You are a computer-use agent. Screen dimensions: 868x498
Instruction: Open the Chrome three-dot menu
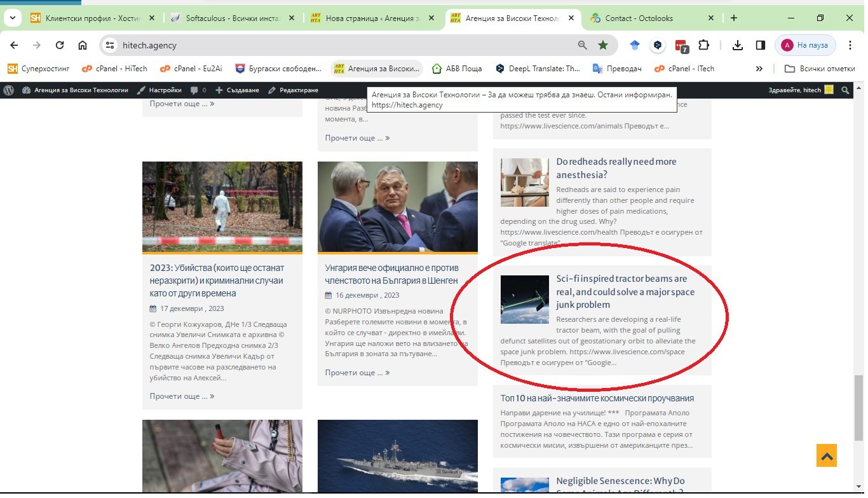coord(850,45)
